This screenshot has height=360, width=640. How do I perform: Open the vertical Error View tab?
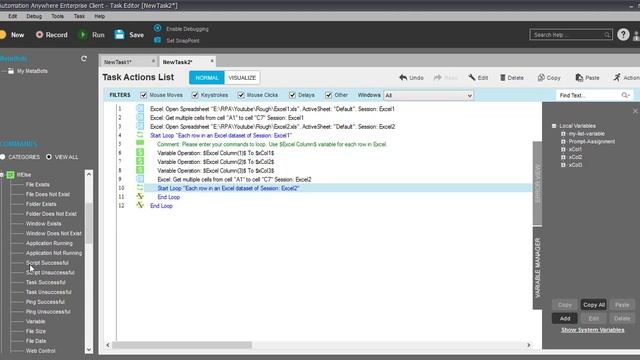[x=538, y=183]
